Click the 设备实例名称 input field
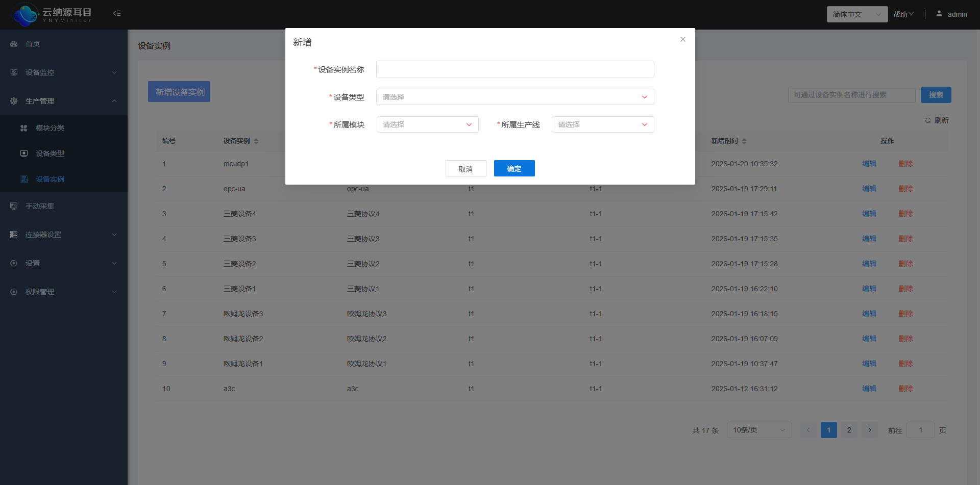 pyautogui.click(x=514, y=69)
